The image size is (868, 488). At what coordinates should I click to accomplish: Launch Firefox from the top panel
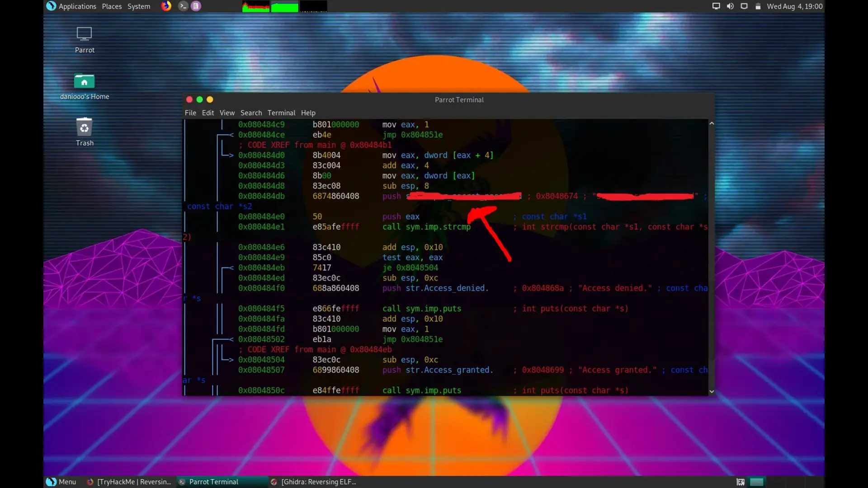[166, 6]
